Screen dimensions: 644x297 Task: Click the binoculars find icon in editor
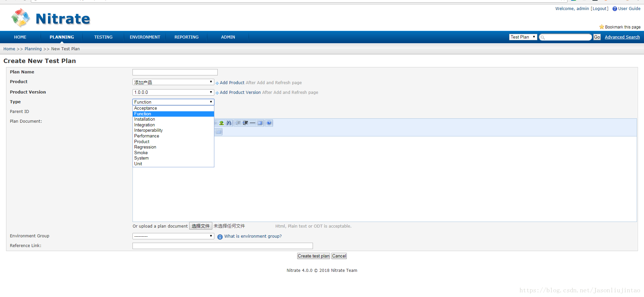tap(229, 123)
